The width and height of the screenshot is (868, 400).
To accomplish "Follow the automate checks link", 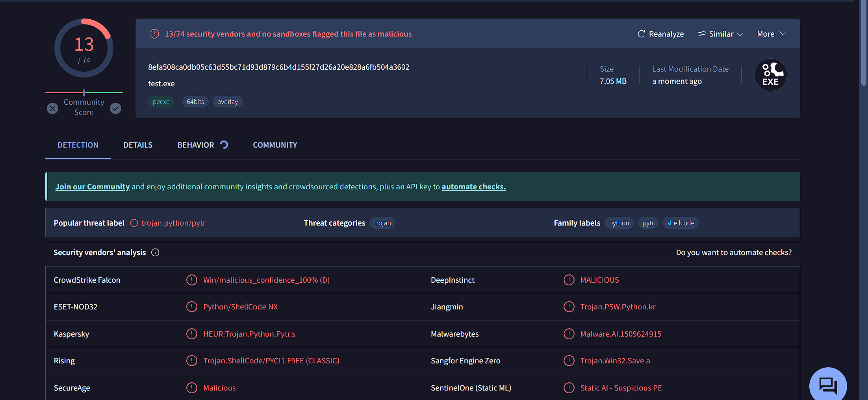I will coord(473,187).
